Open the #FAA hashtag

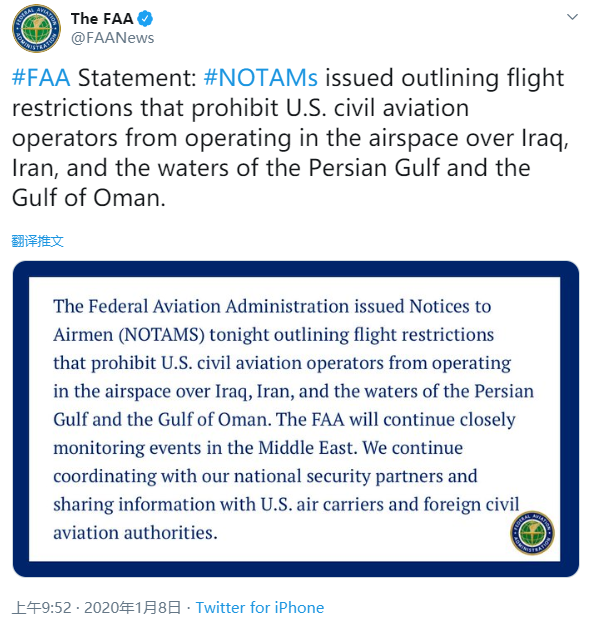[41, 78]
